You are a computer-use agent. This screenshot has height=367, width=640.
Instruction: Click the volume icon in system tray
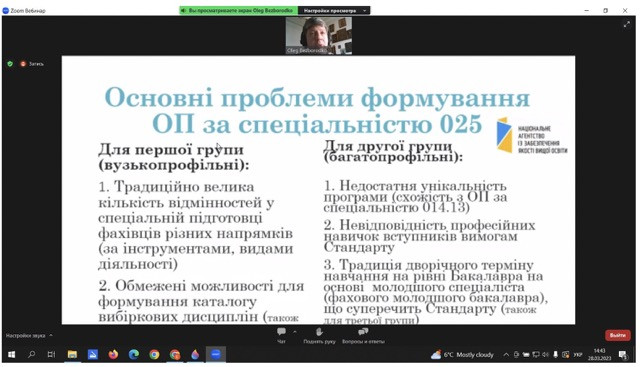545,355
